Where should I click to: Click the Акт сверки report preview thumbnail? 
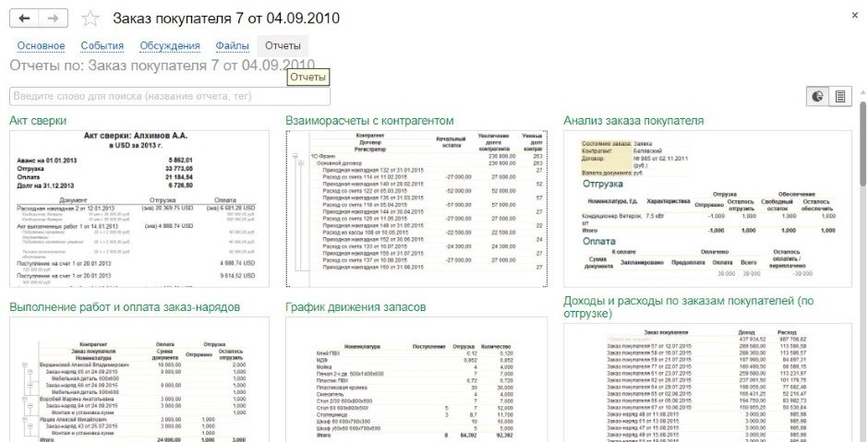coord(136,208)
